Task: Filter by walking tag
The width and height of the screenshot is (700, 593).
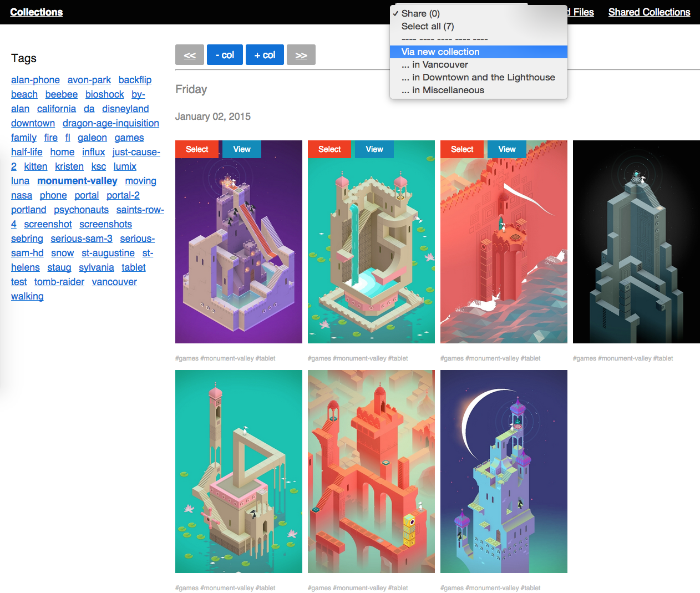Action: (27, 296)
